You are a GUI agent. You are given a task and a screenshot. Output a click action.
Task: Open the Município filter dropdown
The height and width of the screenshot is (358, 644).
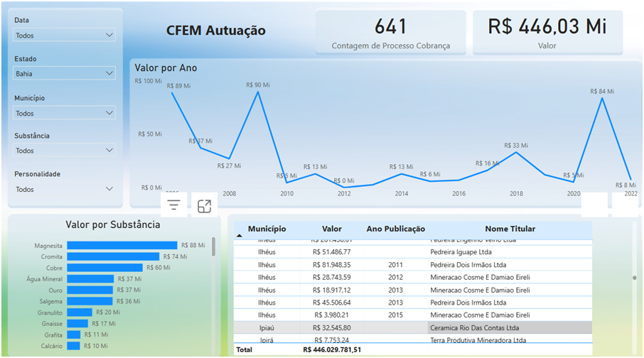pos(64,113)
